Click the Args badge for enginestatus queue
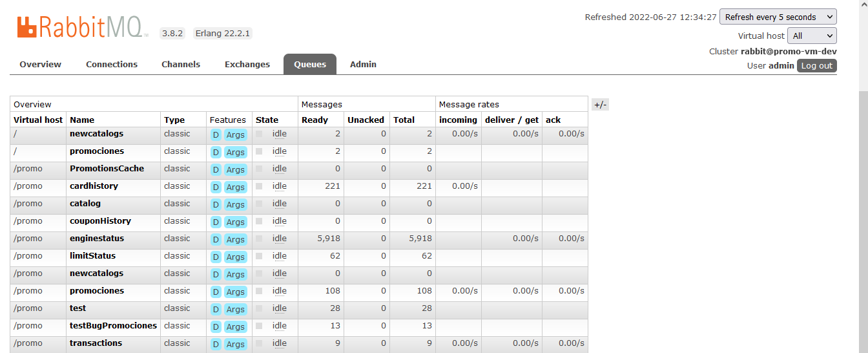Screen dimensions: 868x353 (235, 239)
